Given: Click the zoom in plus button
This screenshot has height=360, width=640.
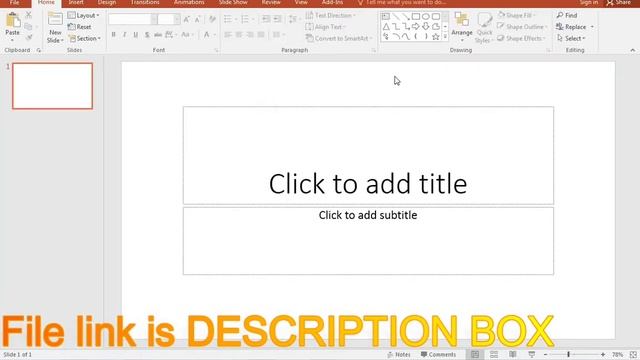Looking at the screenshot, I should [603, 355].
